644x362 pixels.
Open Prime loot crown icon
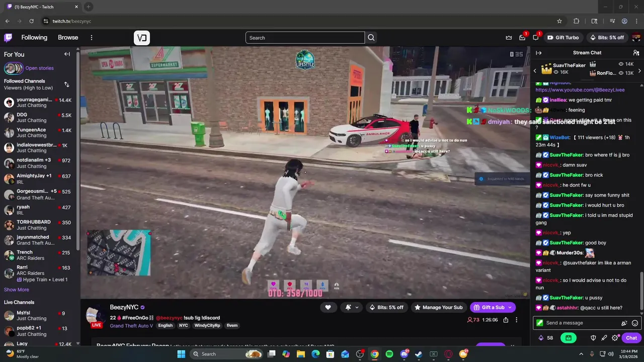pyautogui.click(x=509, y=38)
